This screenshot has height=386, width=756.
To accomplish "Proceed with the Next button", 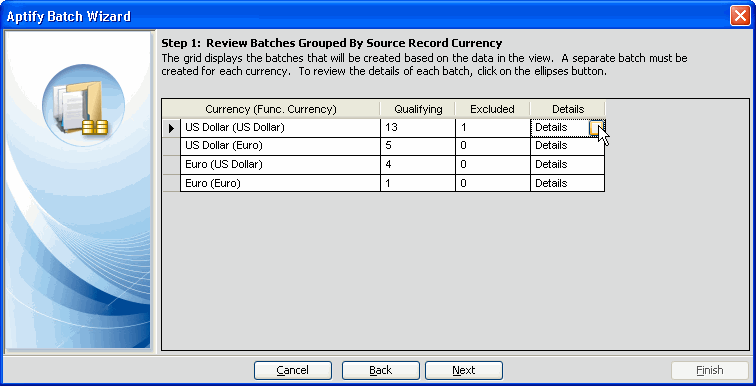I will click(463, 370).
